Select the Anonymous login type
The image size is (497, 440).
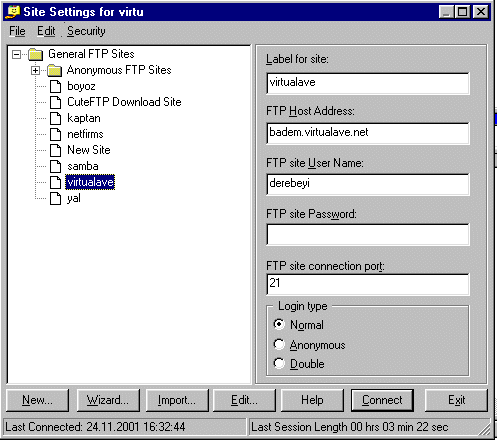279,344
